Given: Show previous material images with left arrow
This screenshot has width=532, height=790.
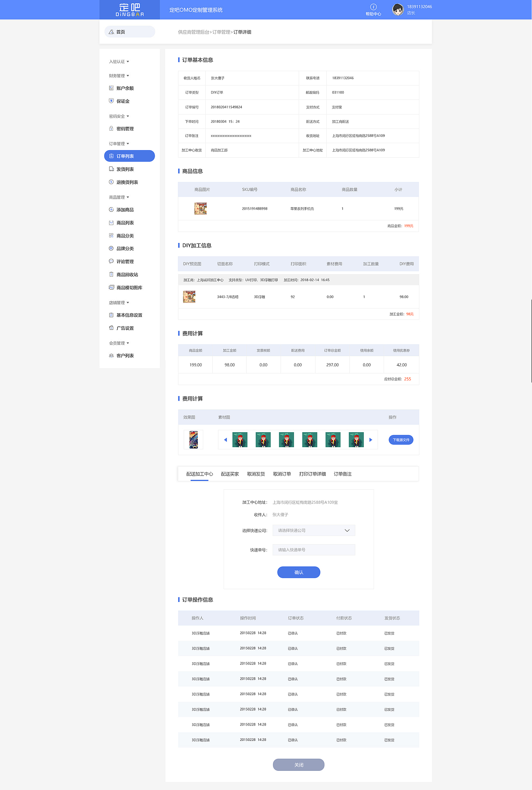Looking at the screenshot, I should point(225,440).
